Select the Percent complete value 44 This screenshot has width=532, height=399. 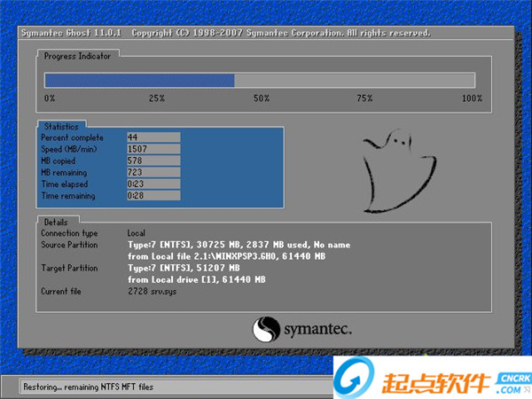[153, 137]
